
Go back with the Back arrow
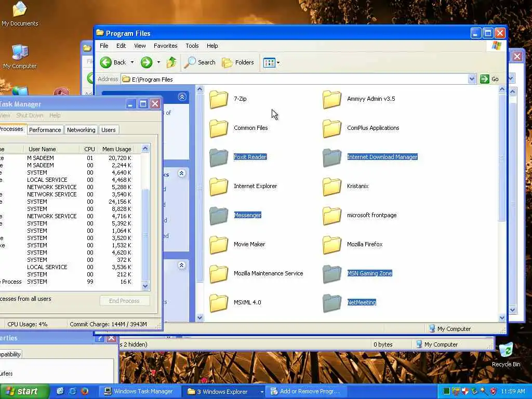[113, 62]
